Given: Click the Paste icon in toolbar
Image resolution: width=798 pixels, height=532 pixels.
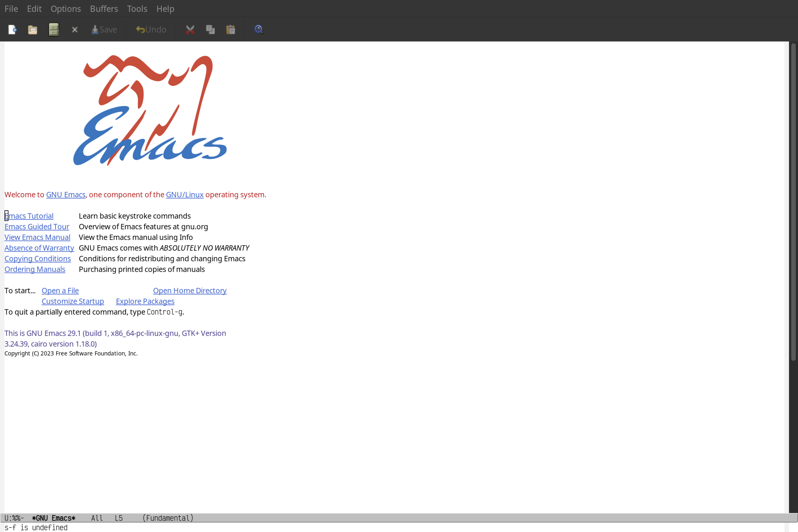Looking at the screenshot, I should pyautogui.click(x=231, y=29).
